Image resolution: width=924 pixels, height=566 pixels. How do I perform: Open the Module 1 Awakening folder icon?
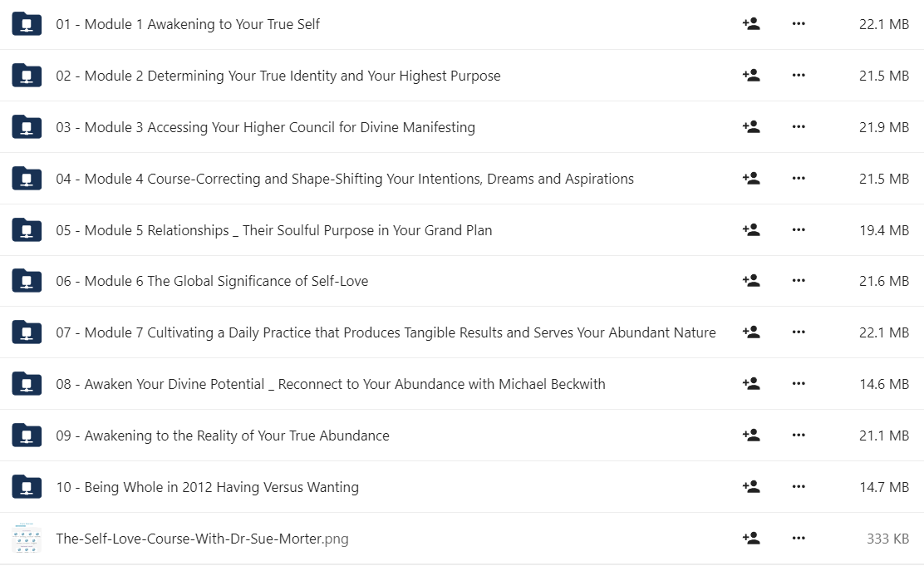27,24
